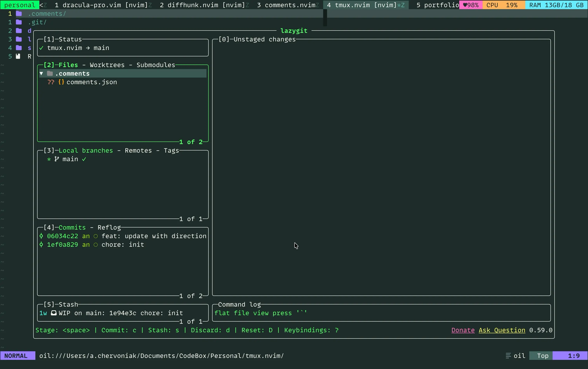Click the folder icon on oil line 2
Image resolution: width=588 pixels, height=369 pixels.
[19, 31]
